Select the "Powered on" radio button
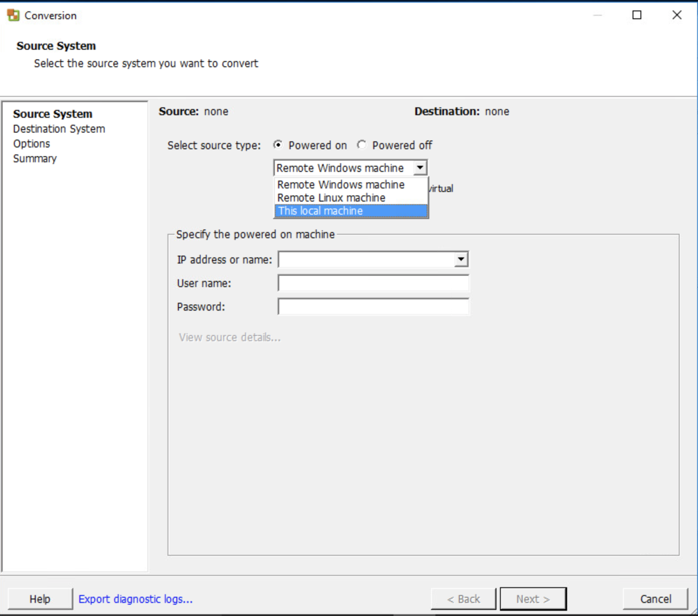This screenshot has height=616, width=698. 278,145
